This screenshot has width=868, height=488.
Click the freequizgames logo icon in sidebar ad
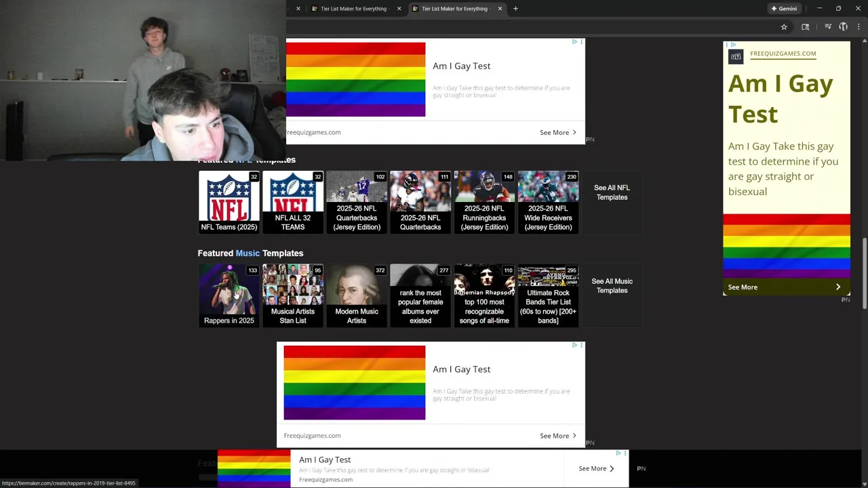click(x=736, y=57)
